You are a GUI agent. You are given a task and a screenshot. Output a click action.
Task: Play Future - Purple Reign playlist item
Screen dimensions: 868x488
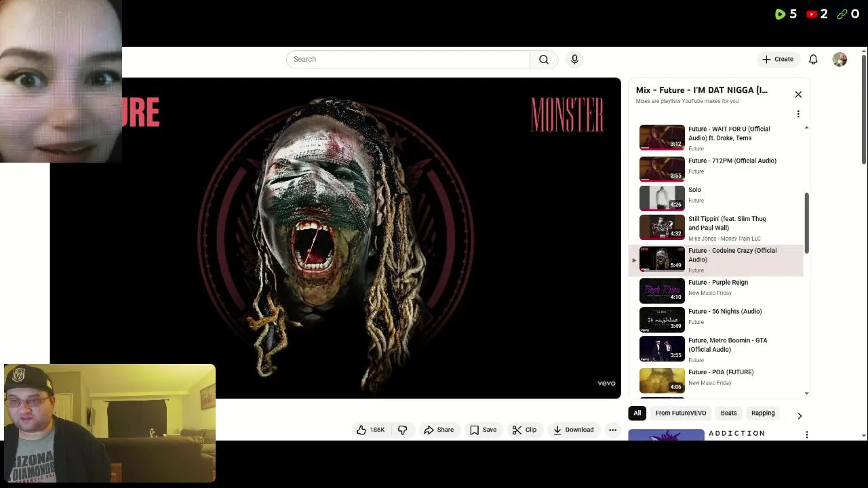[x=716, y=291]
